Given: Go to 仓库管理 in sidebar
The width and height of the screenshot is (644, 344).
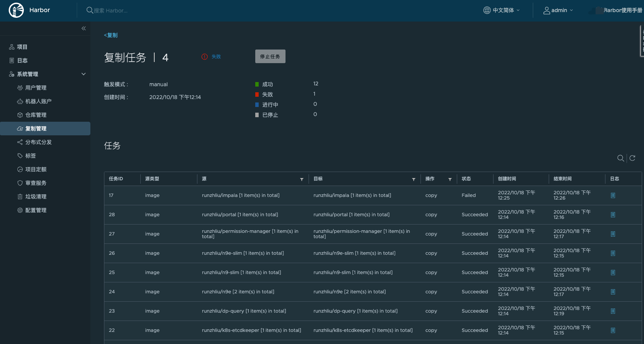Looking at the screenshot, I should click(36, 115).
